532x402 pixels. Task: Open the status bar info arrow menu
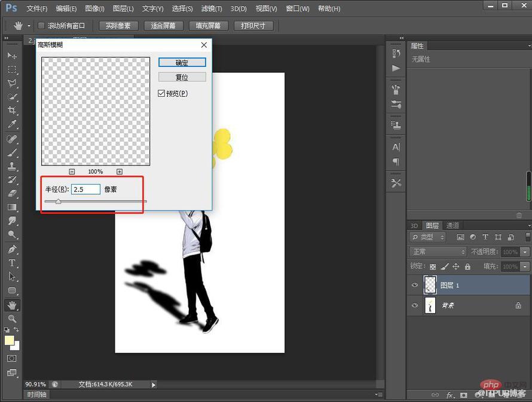click(x=154, y=385)
